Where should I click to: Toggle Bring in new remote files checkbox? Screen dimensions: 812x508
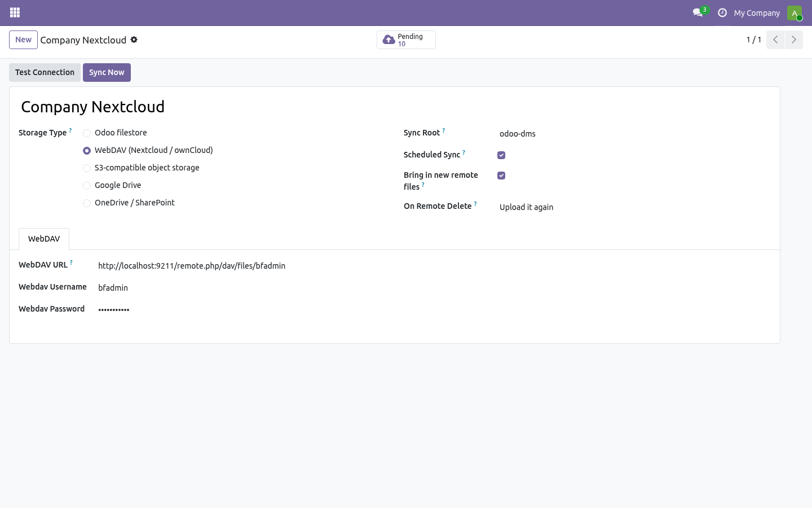(x=501, y=176)
